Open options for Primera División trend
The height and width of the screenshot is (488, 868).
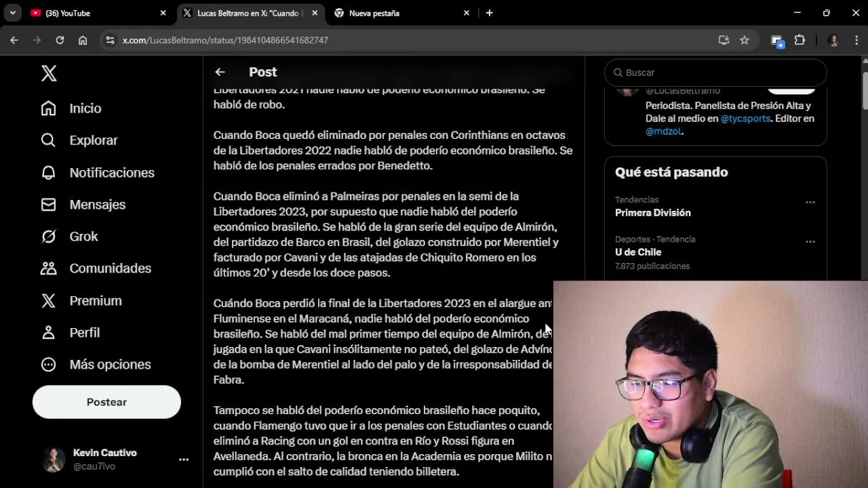click(810, 202)
